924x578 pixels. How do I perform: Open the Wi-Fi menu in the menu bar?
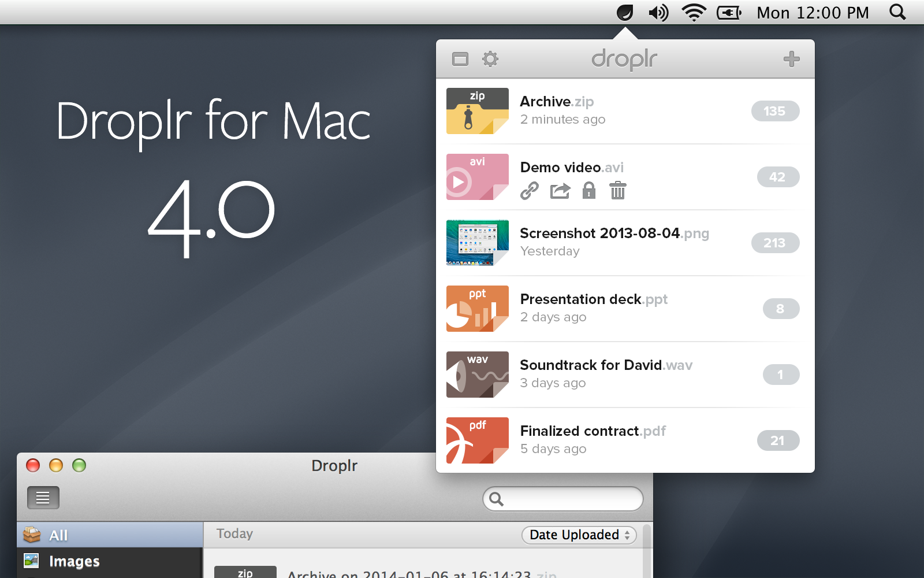click(x=694, y=12)
